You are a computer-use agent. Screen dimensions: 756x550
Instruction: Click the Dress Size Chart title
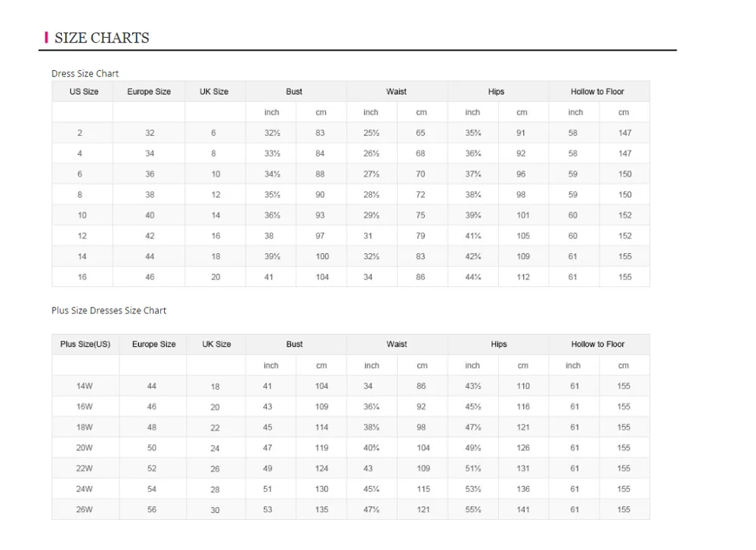[x=85, y=73]
